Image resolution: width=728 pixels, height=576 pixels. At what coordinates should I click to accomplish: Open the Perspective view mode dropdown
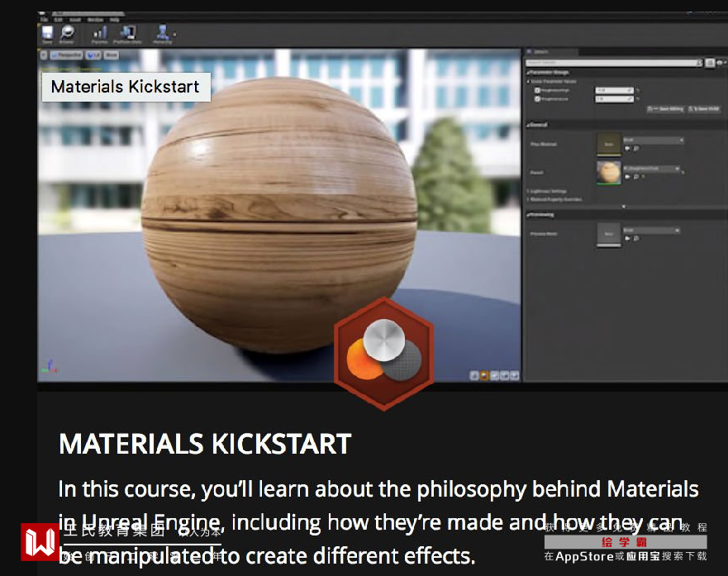point(66,55)
